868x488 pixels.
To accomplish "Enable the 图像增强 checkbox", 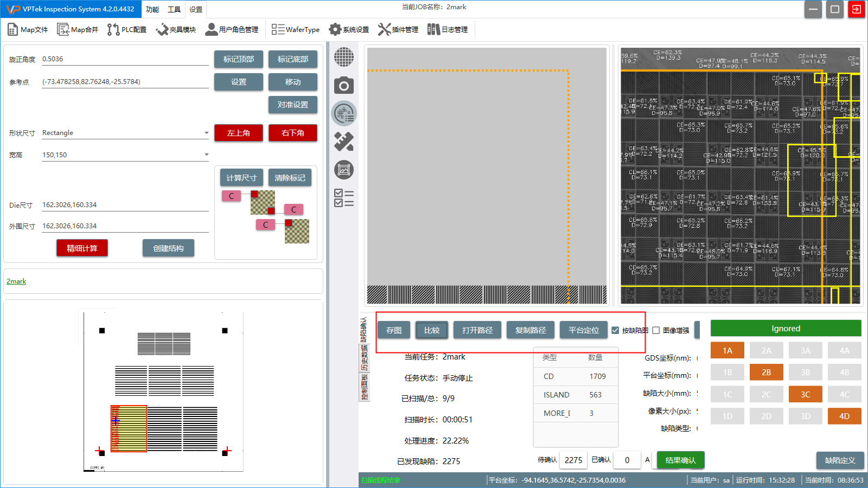I will coord(656,330).
